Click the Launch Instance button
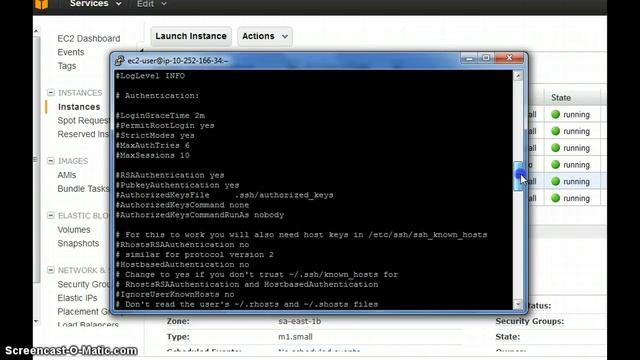 [191, 36]
